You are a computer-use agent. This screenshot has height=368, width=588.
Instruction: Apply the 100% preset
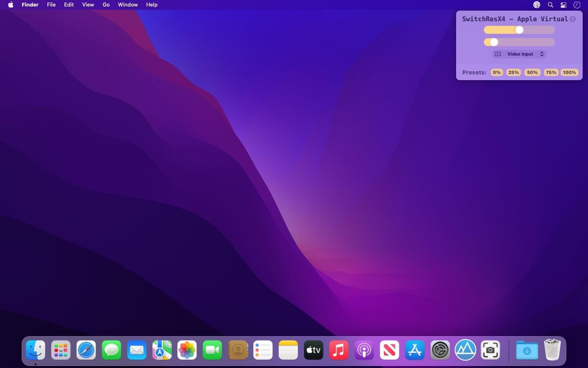pos(569,72)
